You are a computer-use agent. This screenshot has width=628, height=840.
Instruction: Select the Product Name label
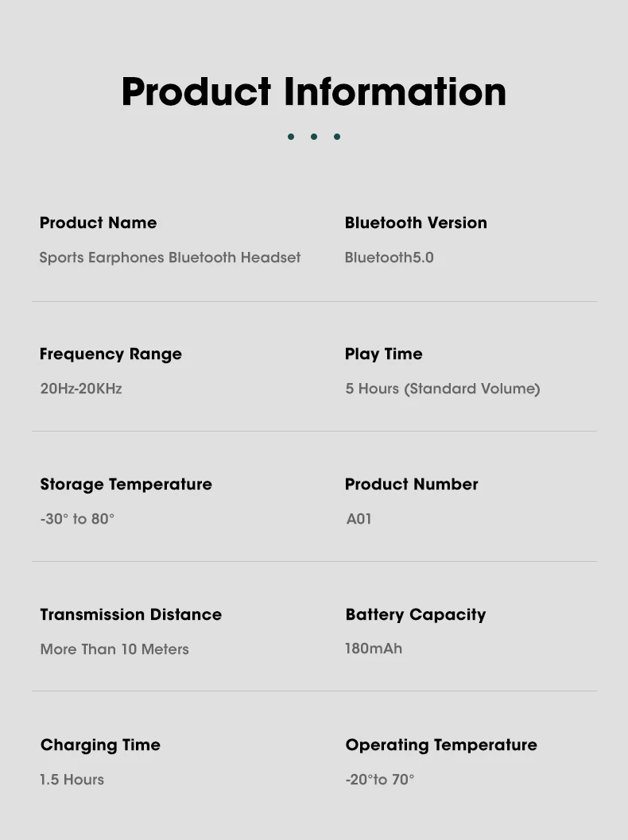[x=98, y=223]
